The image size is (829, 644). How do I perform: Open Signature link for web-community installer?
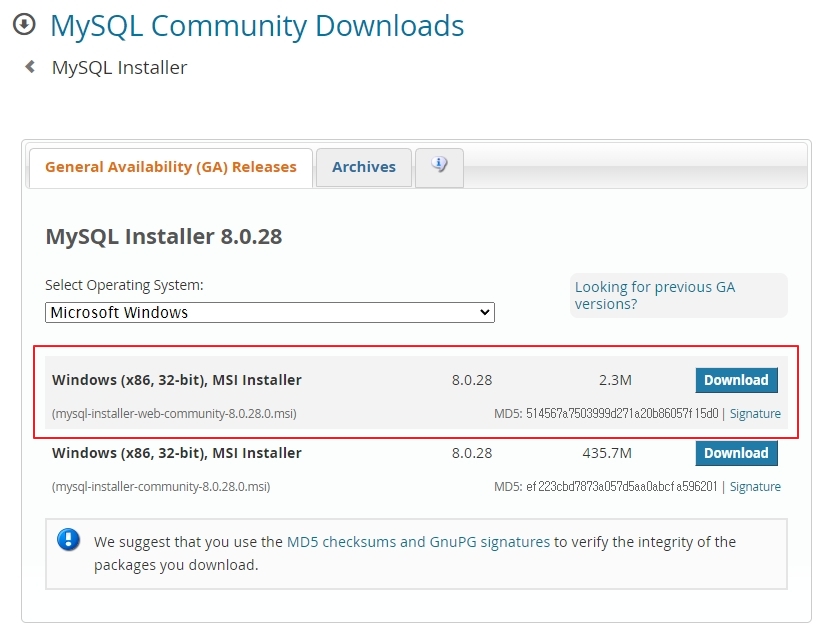(x=755, y=413)
